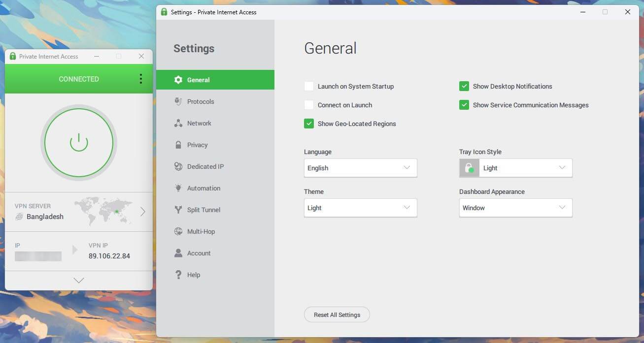Image resolution: width=644 pixels, height=343 pixels.
Task: Open the Language dropdown
Action: pyautogui.click(x=361, y=168)
